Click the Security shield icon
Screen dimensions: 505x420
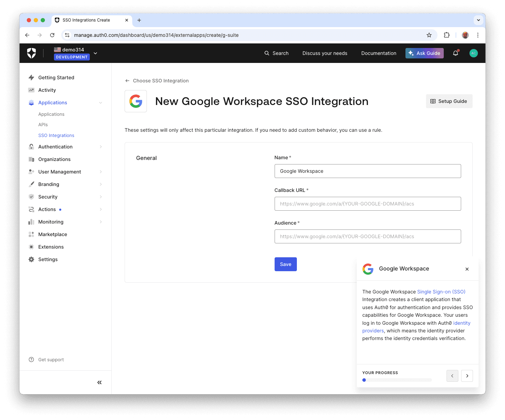coord(31,197)
